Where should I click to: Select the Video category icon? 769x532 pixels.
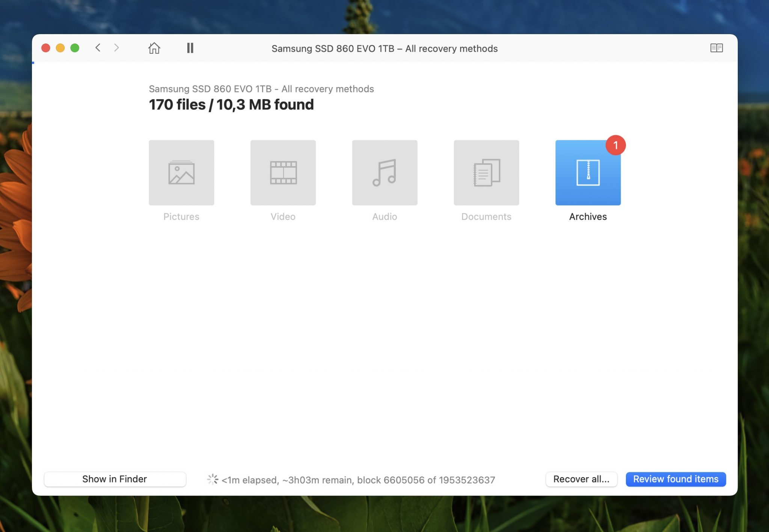pos(283,172)
